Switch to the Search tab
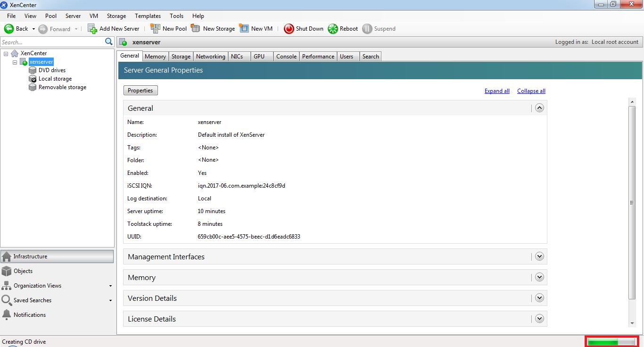Viewport: 644px width, 347px height. pyautogui.click(x=371, y=57)
